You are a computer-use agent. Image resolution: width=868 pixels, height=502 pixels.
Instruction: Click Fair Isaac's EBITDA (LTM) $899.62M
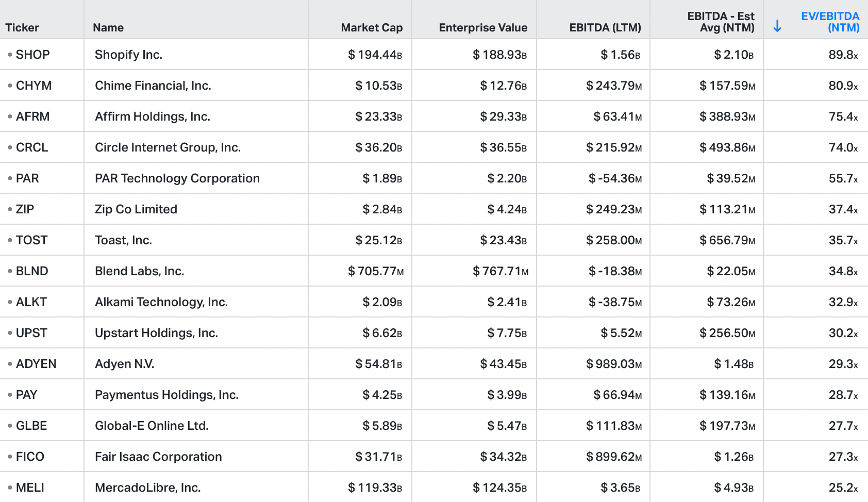tap(614, 457)
